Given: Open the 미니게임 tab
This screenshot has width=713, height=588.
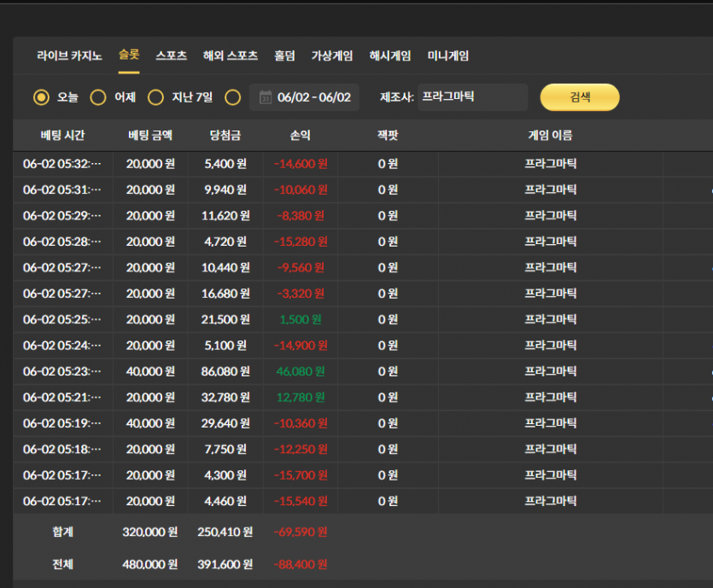Looking at the screenshot, I should click(448, 55).
